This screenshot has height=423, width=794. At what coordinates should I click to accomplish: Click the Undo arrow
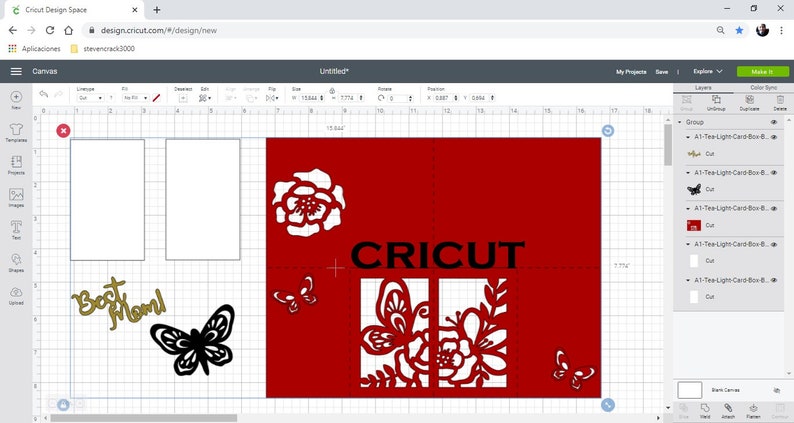pos(44,94)
